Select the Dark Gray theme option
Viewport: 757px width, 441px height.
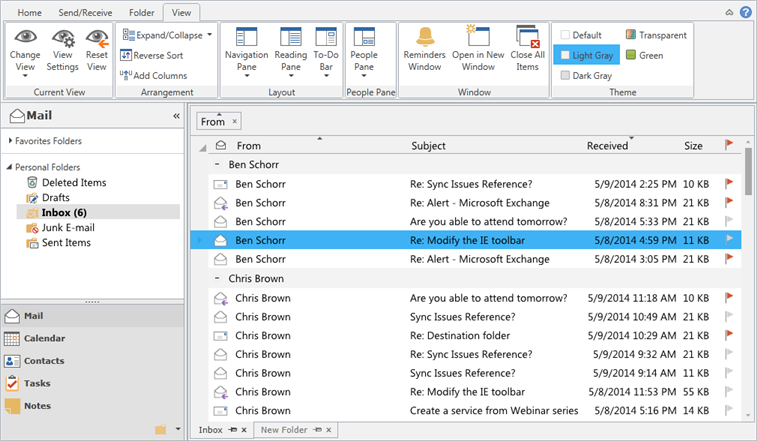click(x=589, y=75)
